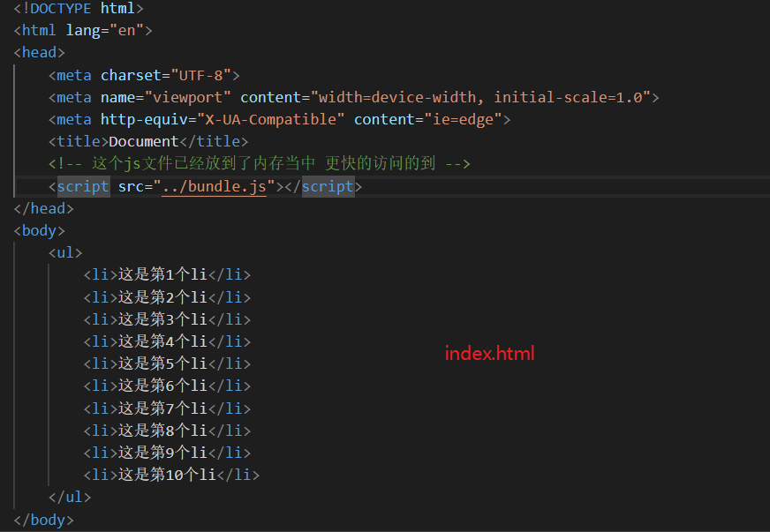This screenshot has height=532, width=770.
Task: Click the 这是第8个li list item line
Action: 167,431
